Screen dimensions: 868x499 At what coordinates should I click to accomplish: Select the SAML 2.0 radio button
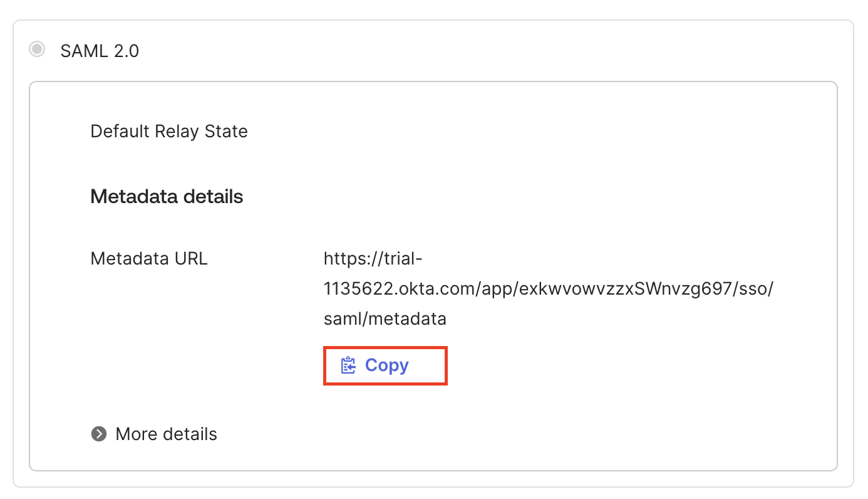tap(37, 50)
